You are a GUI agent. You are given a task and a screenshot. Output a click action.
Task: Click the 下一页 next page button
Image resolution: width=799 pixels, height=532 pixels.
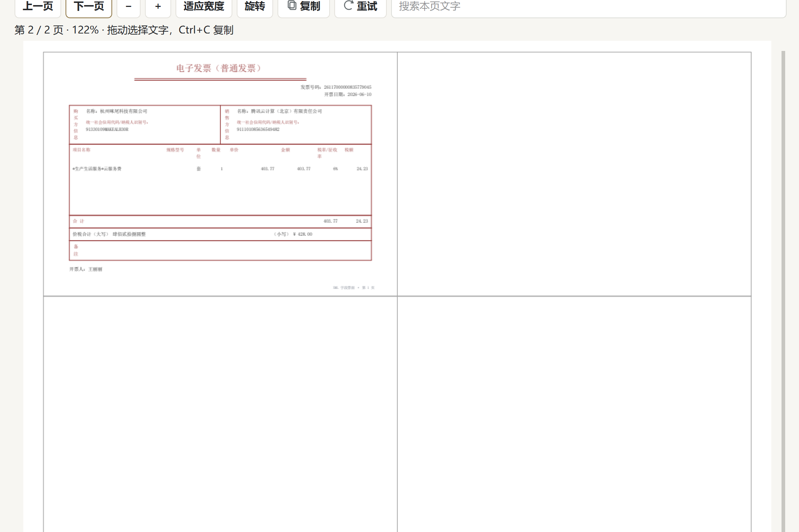tap(89, 7)
